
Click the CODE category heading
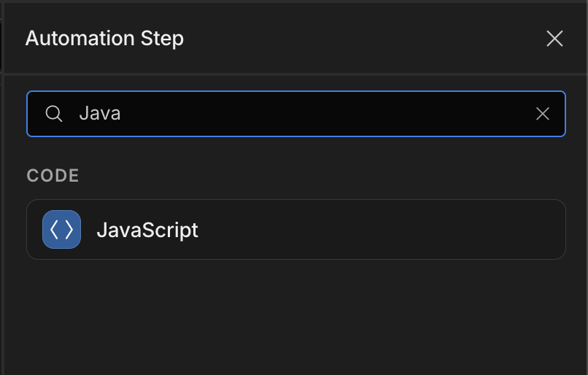pyautogui.click(x=53, y=176)
